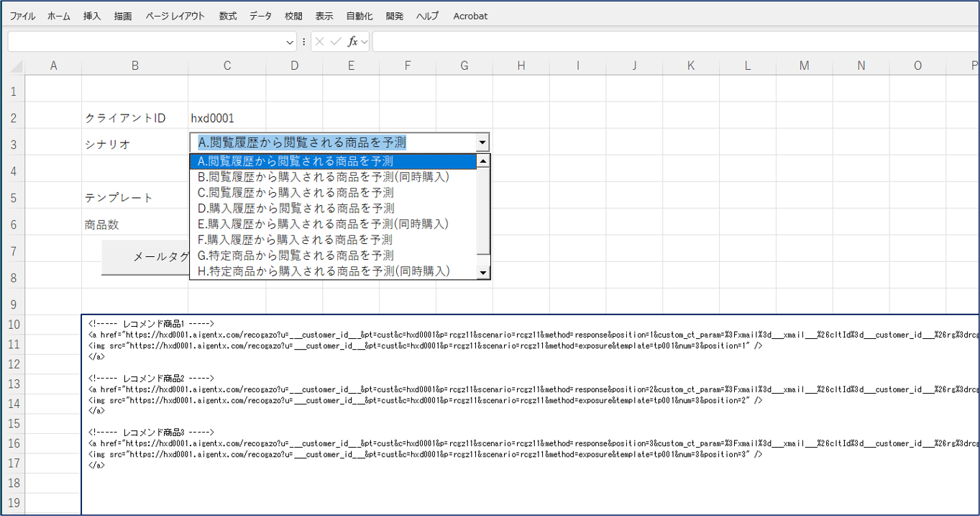Viewport: 980px width, 516px height.
Task: Select row 1 header
Action: tap(12, 91)
